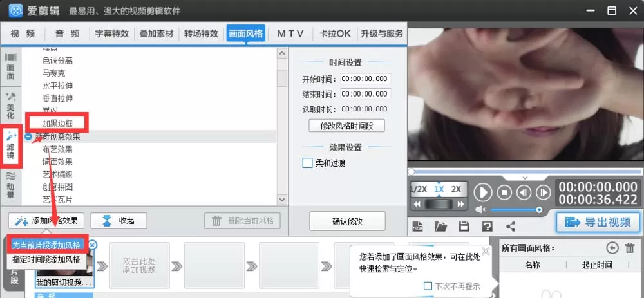This screenshot has height=298, width=644.
Task: Collapse the 新奇创意效果 group
Action: 28,136
